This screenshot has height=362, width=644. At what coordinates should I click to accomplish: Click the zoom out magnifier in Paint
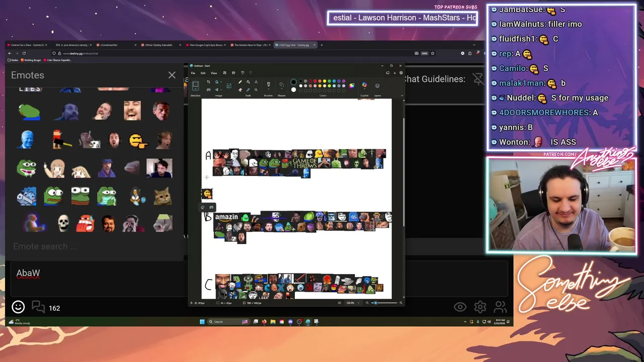[367, 303]
